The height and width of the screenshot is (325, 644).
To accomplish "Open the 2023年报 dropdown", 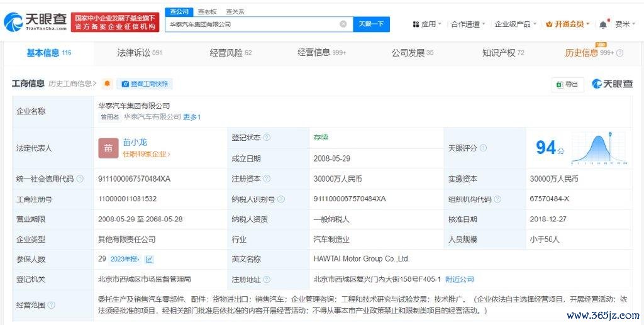I will click(125, 260).
